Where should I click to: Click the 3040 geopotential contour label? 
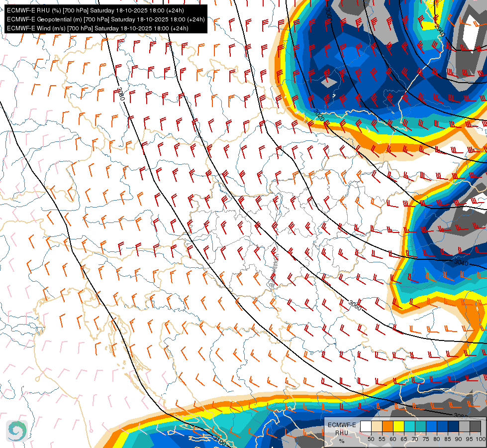[x=461, y=263]
